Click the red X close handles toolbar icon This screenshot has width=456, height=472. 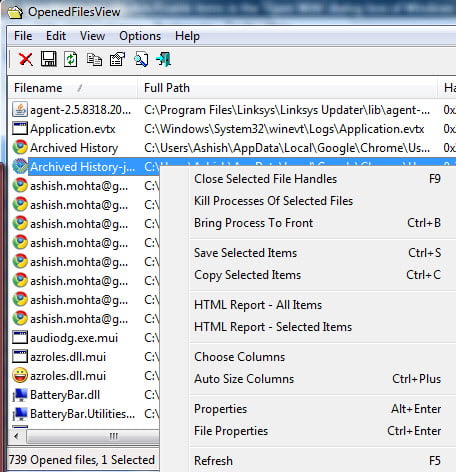pos(26,60)
